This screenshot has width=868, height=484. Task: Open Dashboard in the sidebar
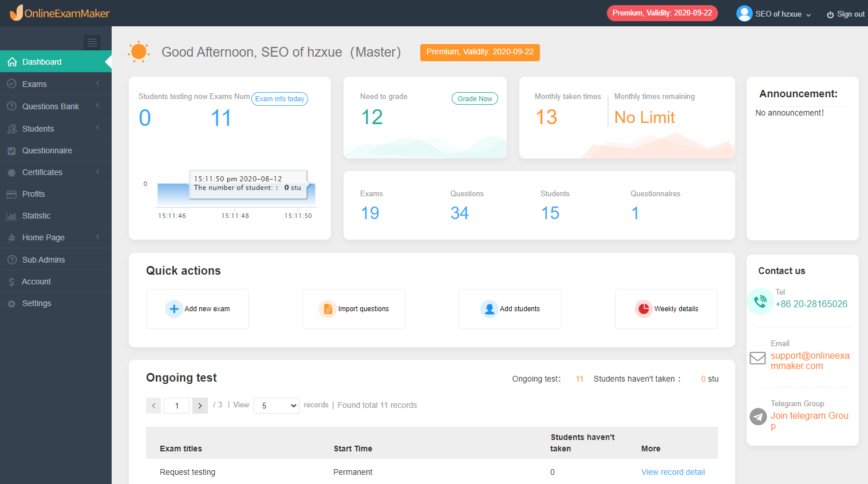[56, 62]
